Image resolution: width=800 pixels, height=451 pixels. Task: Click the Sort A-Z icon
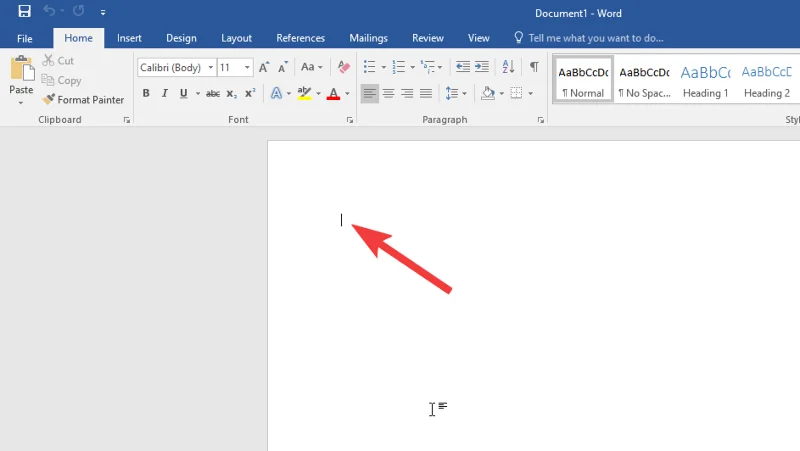click(x=507, y=68)
